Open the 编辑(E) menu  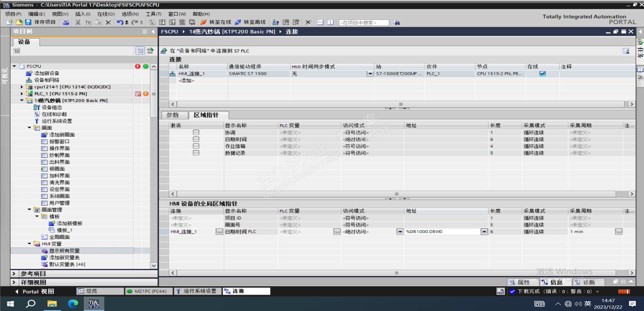(36, 14)
